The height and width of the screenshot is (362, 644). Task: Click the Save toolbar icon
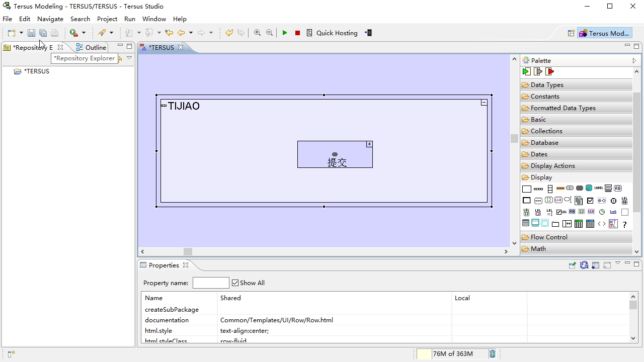(x=31, y=33)
